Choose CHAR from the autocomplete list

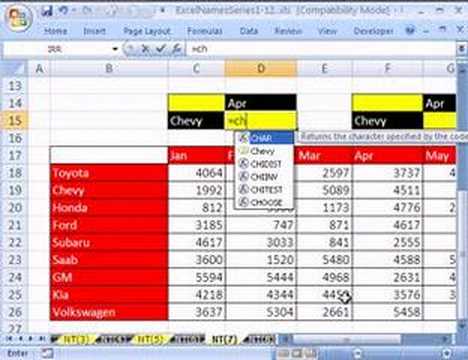[265, 138]
